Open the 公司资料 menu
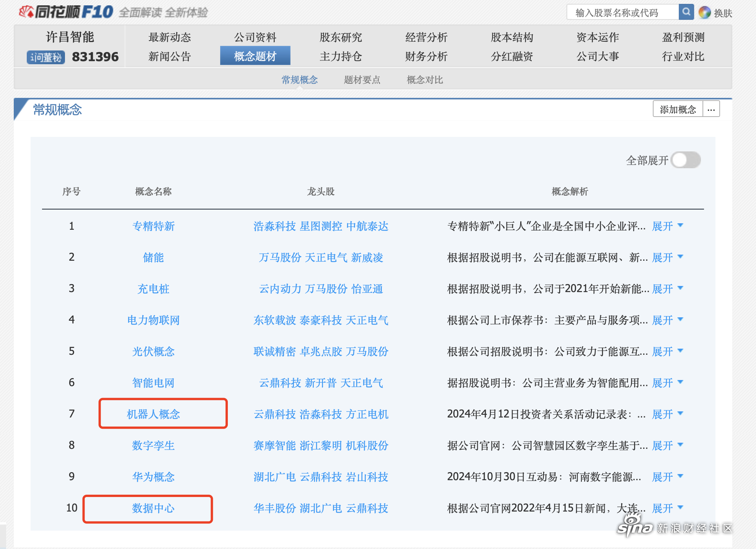The image size is (756, 549). (255, 37)
